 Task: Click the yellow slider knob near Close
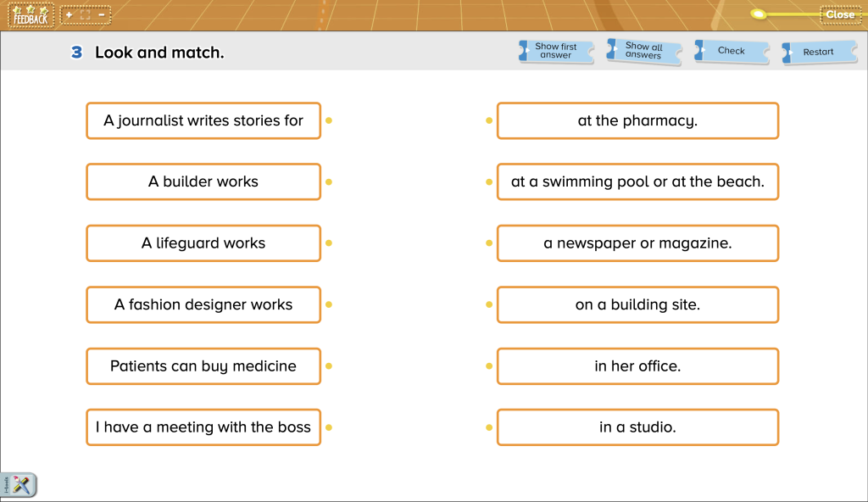(x=759, y=14)
